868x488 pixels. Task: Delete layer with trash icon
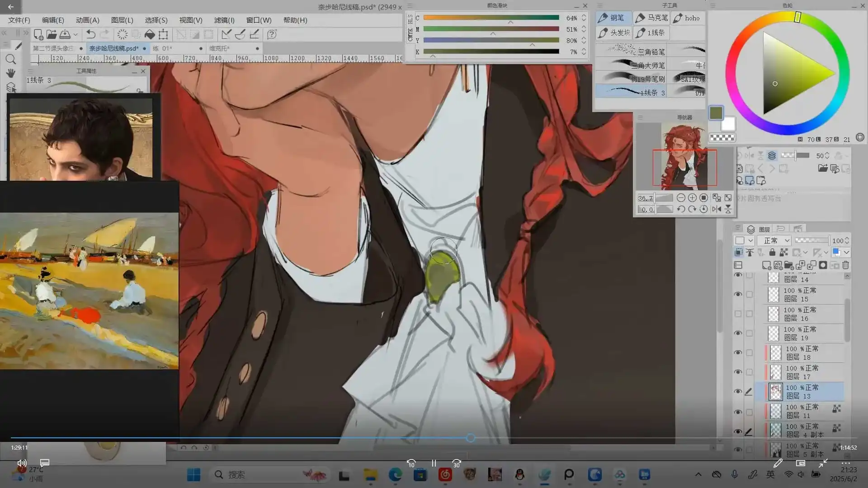click(846, 265)
